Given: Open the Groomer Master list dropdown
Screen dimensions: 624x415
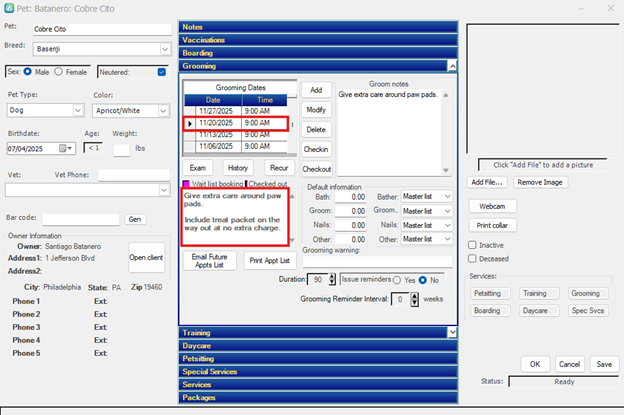Looking at the screenshot, I should [448, 211].
